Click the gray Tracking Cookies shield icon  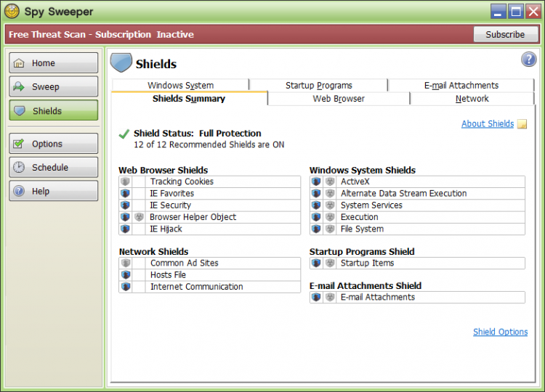point(125,181)
